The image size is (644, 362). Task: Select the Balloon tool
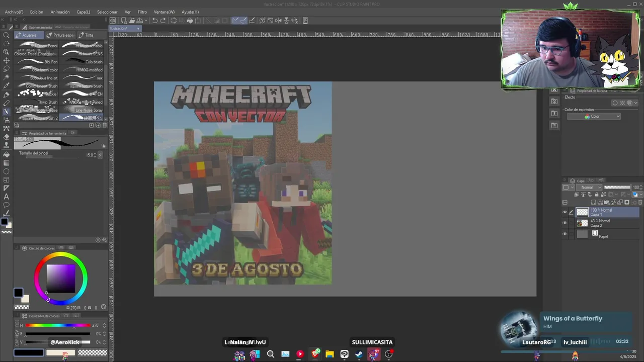[7, 205]
